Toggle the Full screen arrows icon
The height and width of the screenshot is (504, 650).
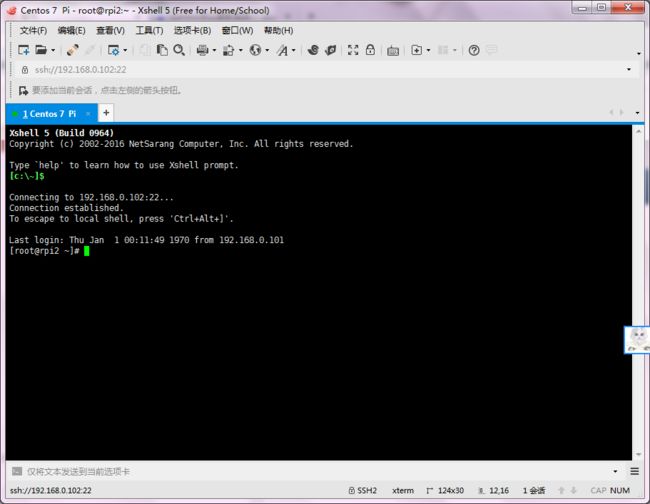353,50
